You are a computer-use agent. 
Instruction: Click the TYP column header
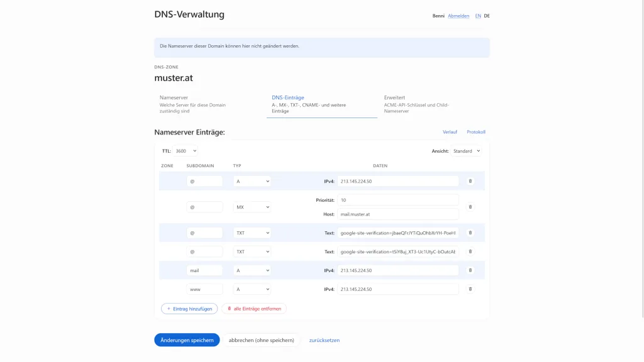coord(237,166)
